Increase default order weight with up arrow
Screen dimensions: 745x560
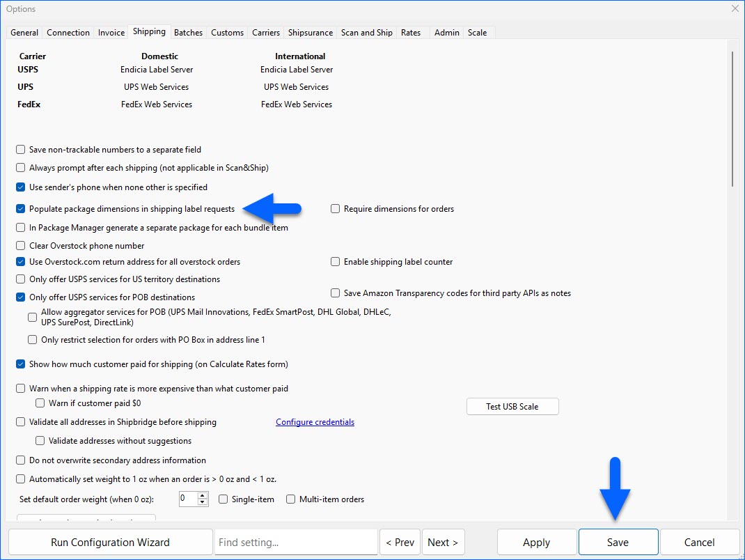203,495
